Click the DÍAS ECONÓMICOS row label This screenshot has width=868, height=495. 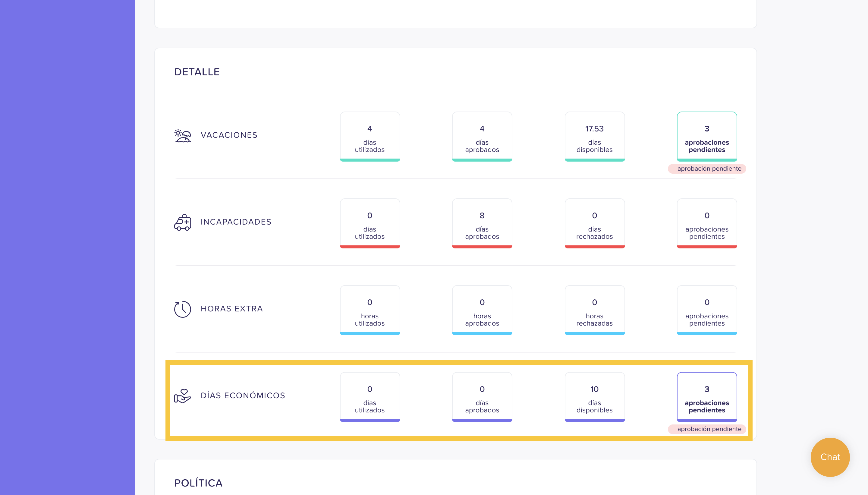[243, 396]
